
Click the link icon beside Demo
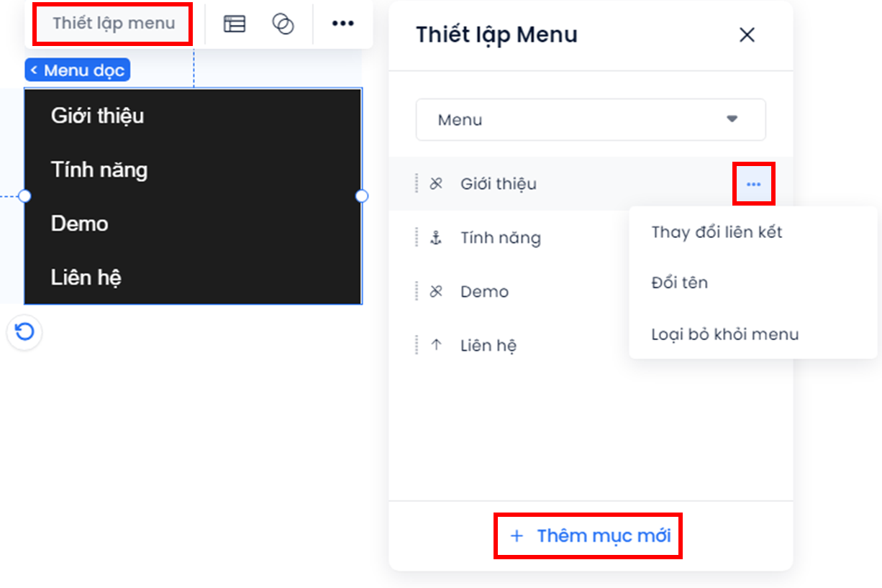coord(436,292)
